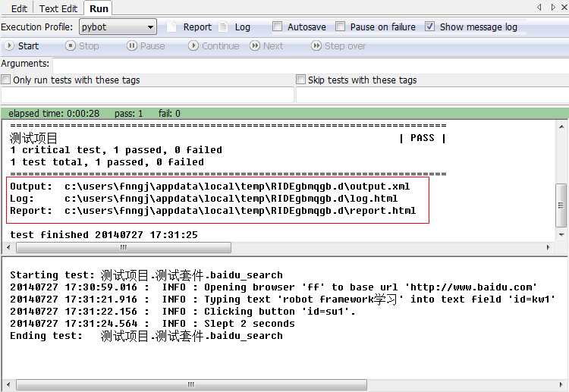Screen dimensions: 569x392
Task: Click the 'Slept 2 seconds' log line
Action: (152, 324)
